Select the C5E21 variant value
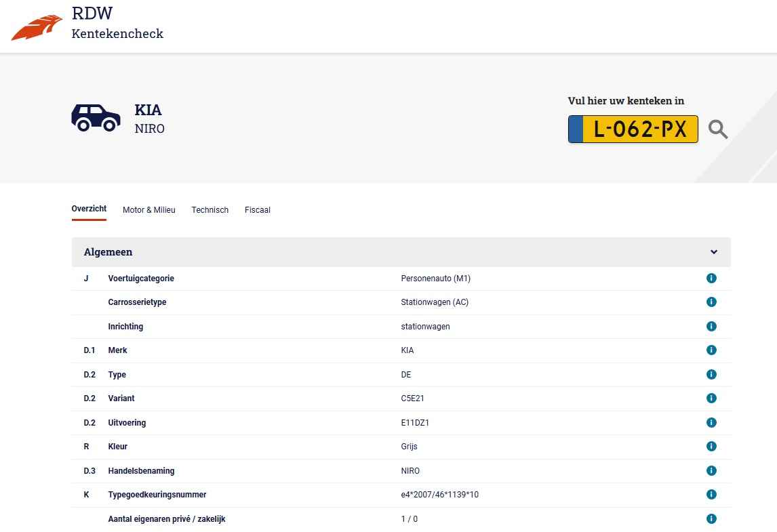Viewport: 777px width, 532px height. 412,398
